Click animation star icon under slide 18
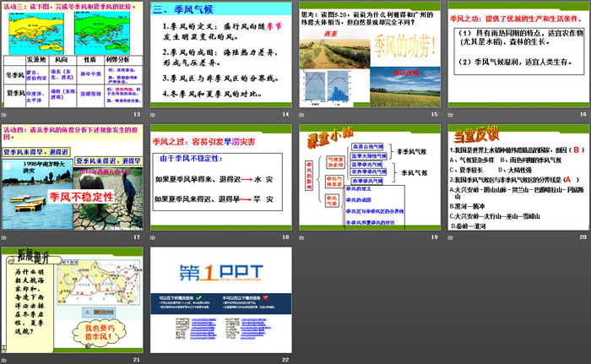591x364 pixels. pyautogui.click(x=154, y=236)
